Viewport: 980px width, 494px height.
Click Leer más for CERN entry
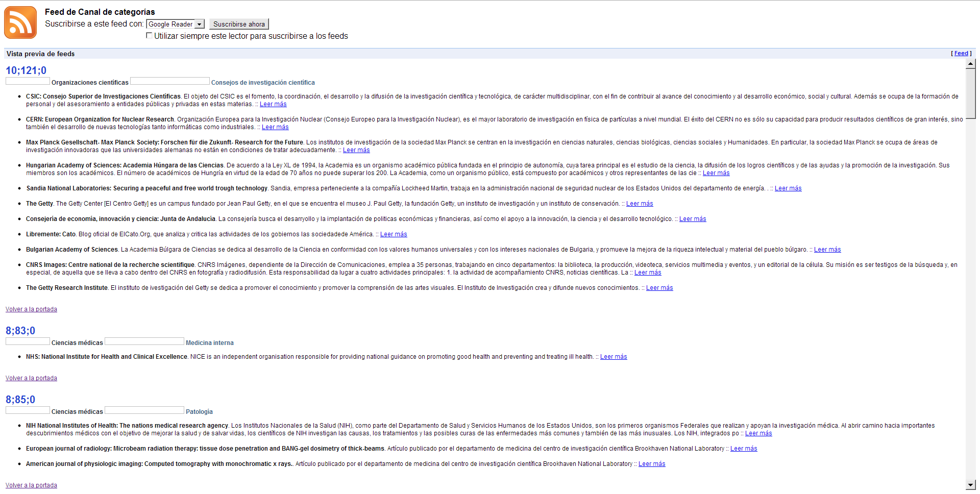275,127
